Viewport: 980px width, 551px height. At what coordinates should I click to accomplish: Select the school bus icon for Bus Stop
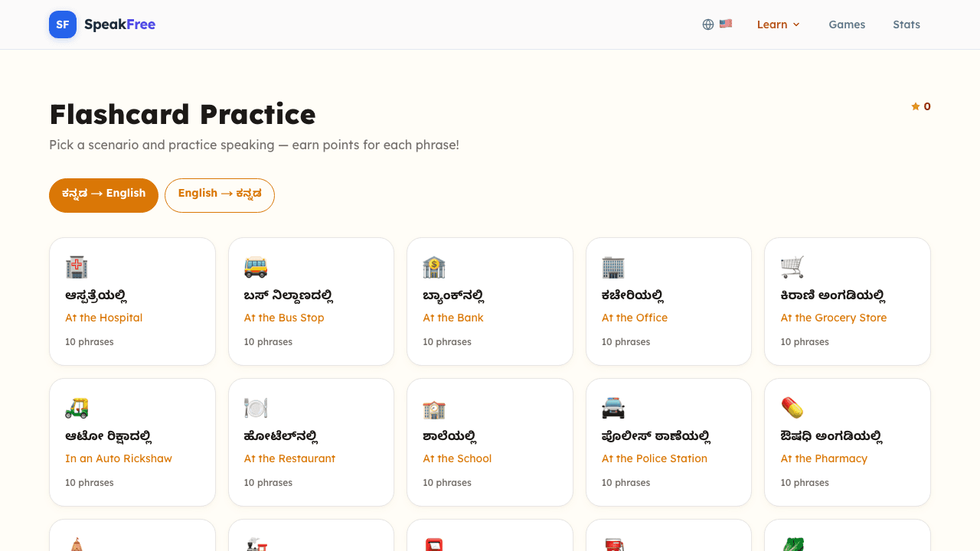coord(256,267)
